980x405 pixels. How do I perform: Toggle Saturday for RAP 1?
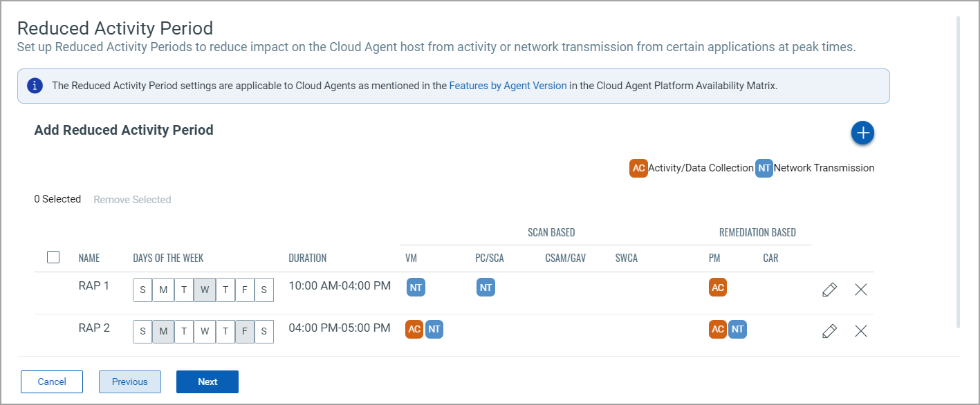pos(264,290)
